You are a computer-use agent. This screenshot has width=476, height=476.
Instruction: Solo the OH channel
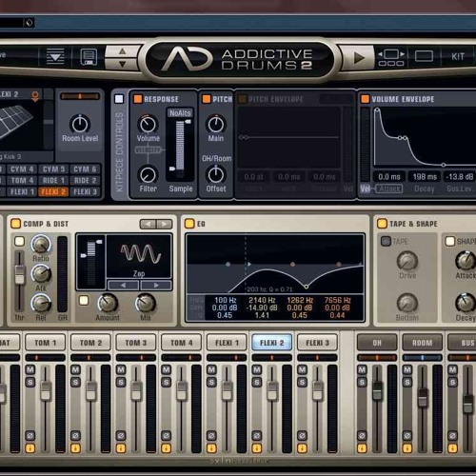coord(362,382)
